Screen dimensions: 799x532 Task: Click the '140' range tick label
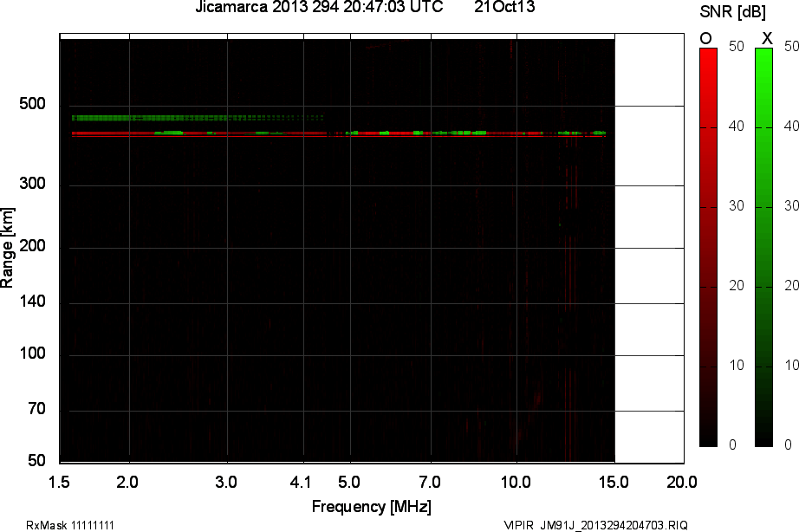(x=33, y=302)
